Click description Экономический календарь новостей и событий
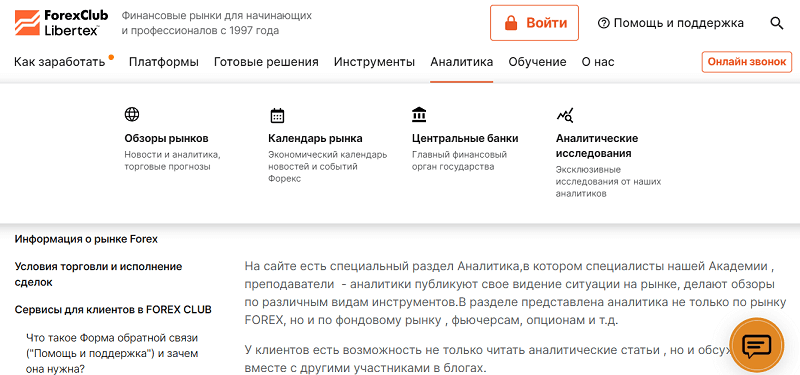The image size is (800, 375). [328, 166]
